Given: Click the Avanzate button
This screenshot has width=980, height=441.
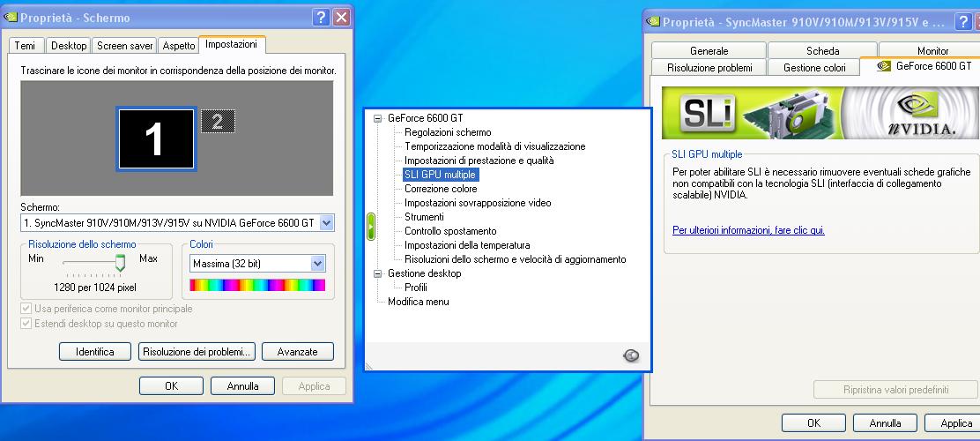Looking at the screenshot, I should tap(298, 352).
